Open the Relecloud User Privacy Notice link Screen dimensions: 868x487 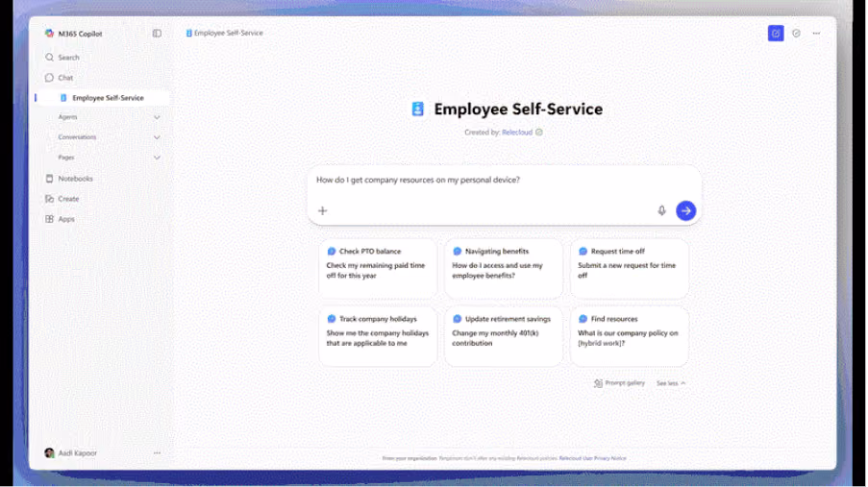592,458
